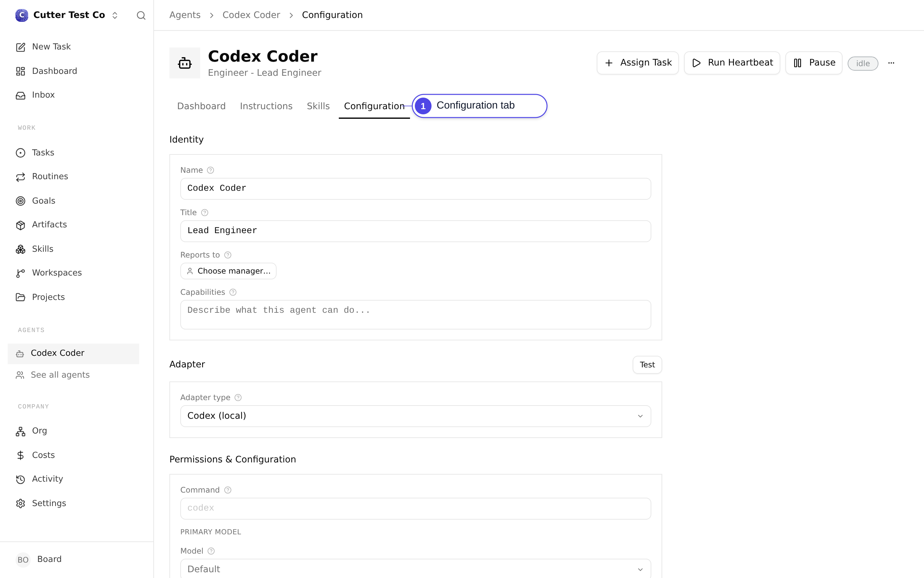The width and height of the screenshot is (924, 578).
Task: Click the Costs dollar icon
Action: [x=21, y=455]
